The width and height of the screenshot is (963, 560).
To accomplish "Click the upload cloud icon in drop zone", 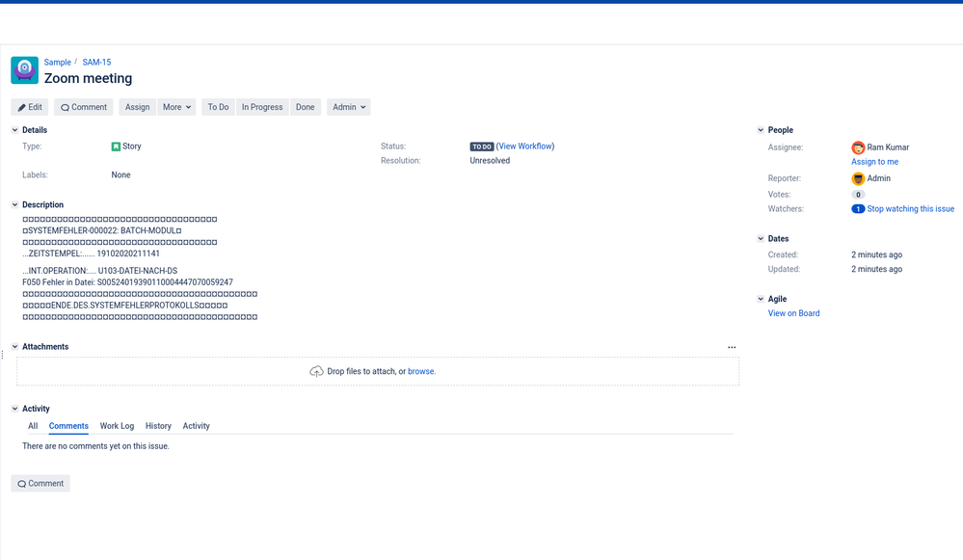I will click(x=316, y=371).
